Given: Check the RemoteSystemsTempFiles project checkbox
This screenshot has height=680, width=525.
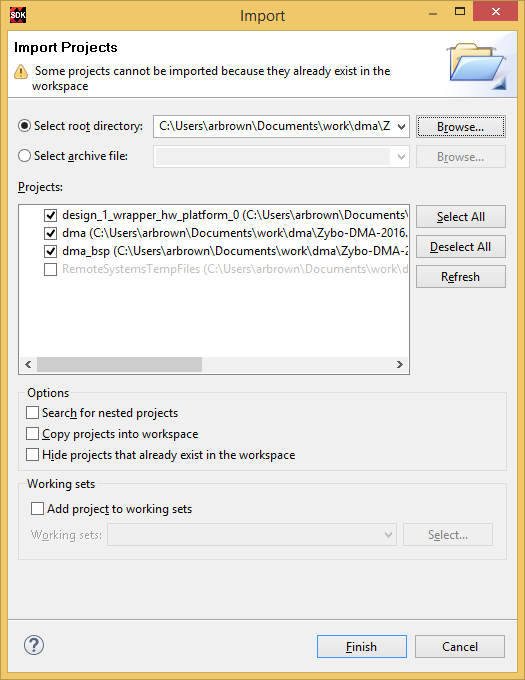Looking at the screenshot, I should (x=50, y=269).
